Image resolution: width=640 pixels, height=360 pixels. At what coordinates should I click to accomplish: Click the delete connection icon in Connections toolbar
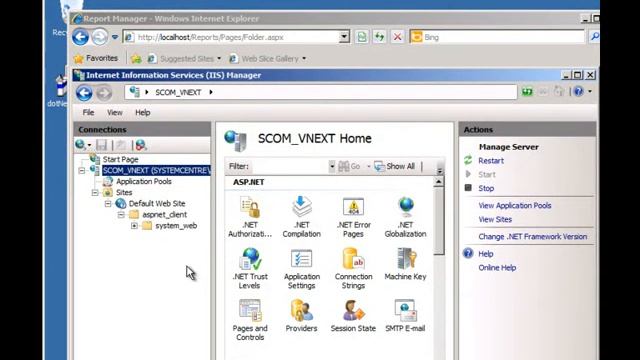pyautogui.click(x=141, y=145)
